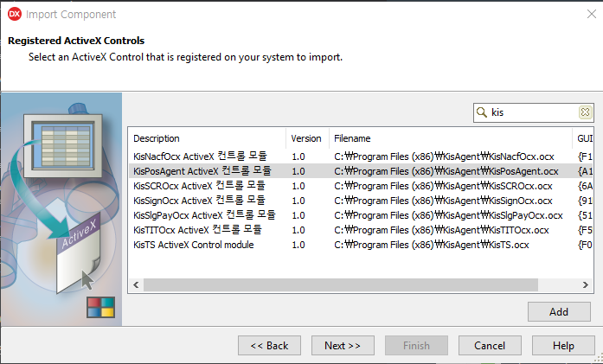Image resolution: width=603 pixels, height=364 pixels.
Task: Select the KisPosAgent ActiveX row
Action: [361, 171]
